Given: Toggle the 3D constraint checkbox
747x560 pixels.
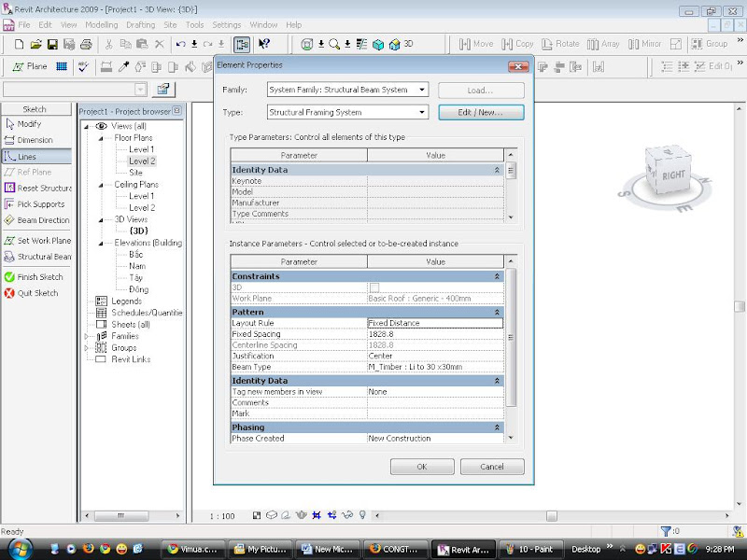Looking at the screenshot, I should coord(374,287).
